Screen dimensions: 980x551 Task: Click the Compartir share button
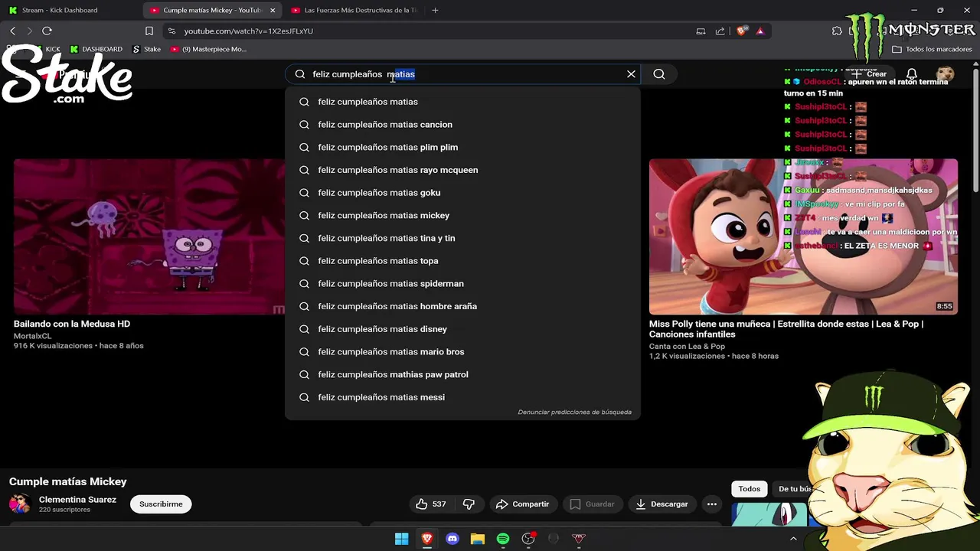click(x=522, y=504)
